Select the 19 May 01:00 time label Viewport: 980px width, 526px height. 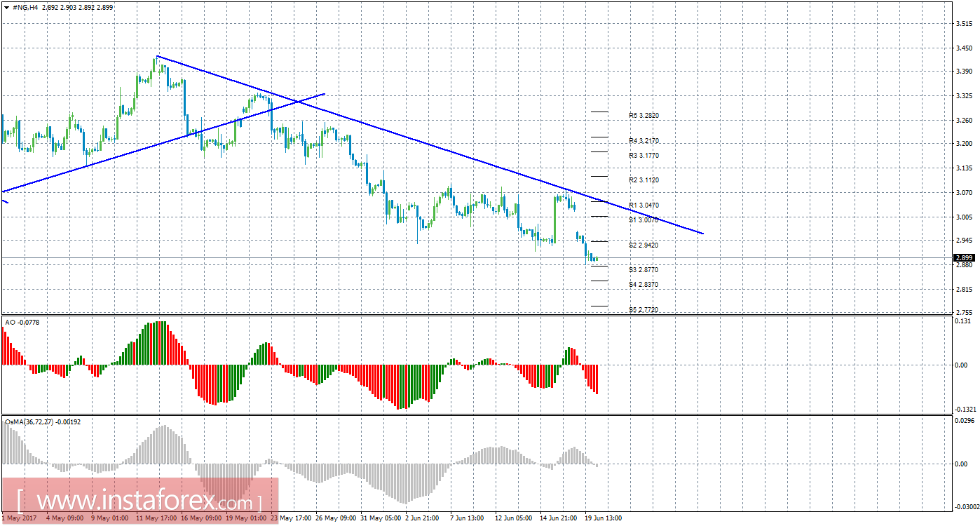pyautogui.click(x=247, y=518)
